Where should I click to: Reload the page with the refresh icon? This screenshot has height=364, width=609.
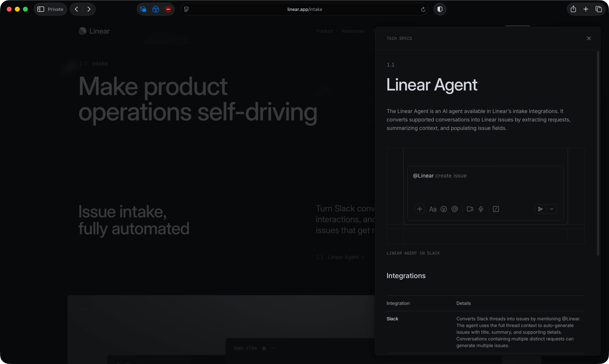coord(423,9)
